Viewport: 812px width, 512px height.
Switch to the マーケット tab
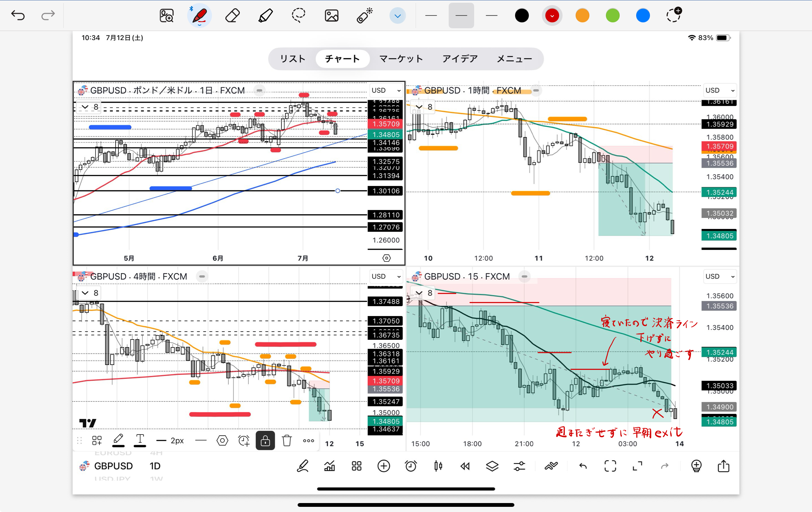pyautogui.click(x=401, y=59)
